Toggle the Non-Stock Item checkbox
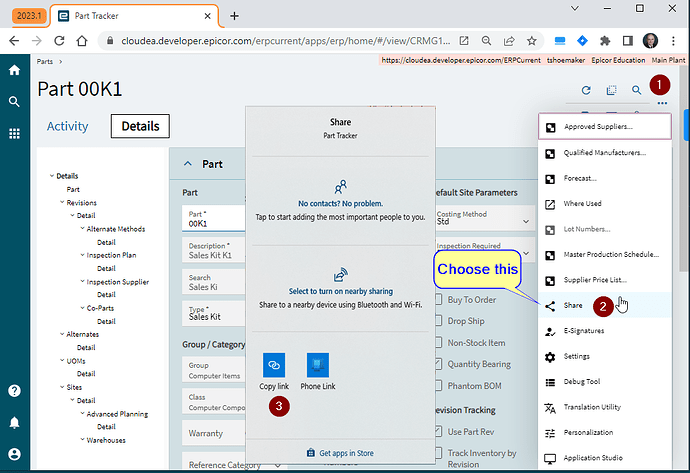The width and height of the screenshot is (690, 473). coord(439,342)
